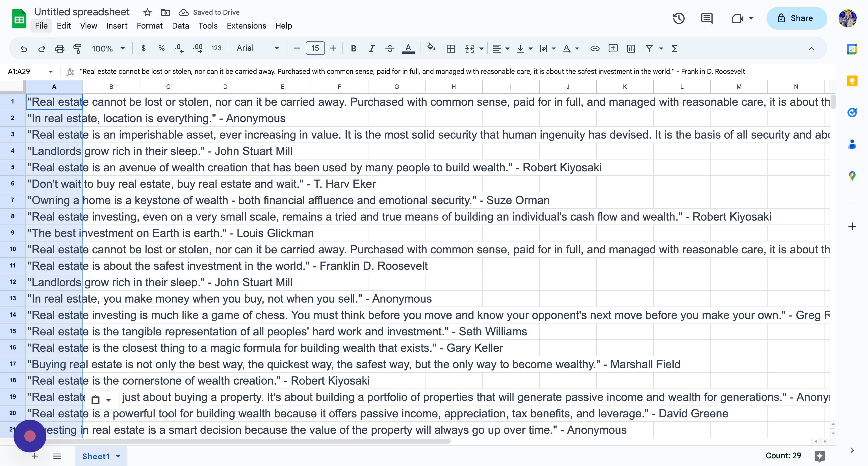Open the text color icon

(408, 49)
